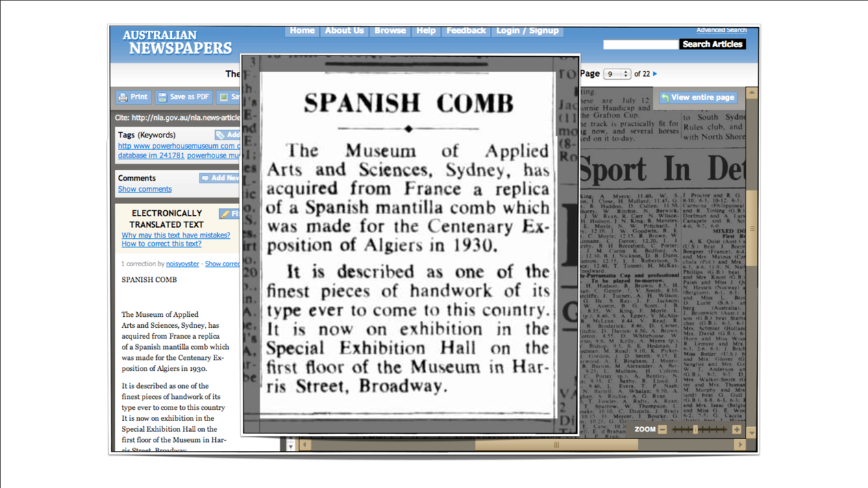Go to next page with blue arrow

coord(655,74)
